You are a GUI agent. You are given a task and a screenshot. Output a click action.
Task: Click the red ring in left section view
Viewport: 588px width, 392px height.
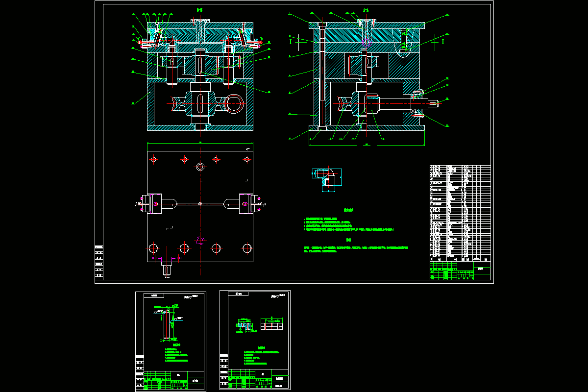[x=235, y=103]
